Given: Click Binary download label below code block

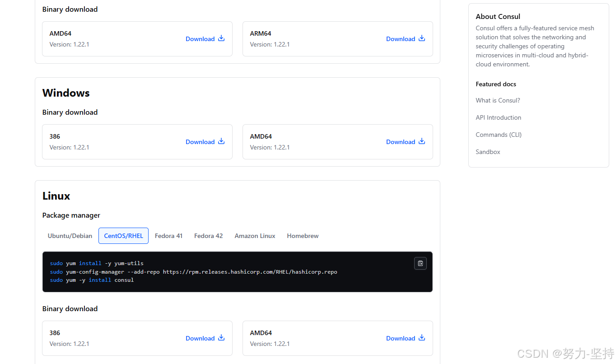Looking at the screenshot, I should (70, 309).
